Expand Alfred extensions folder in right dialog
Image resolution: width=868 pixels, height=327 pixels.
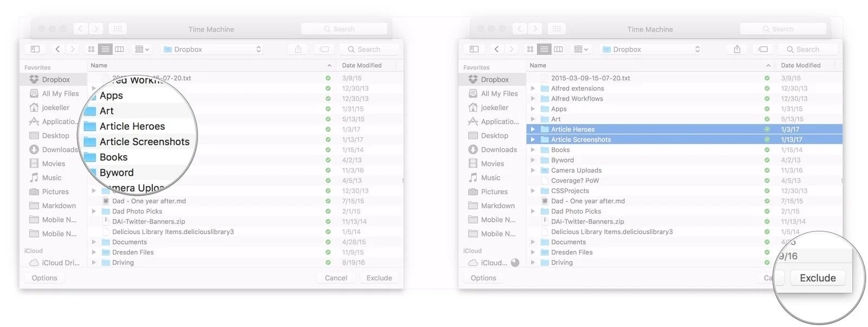(x=533, y=88)
